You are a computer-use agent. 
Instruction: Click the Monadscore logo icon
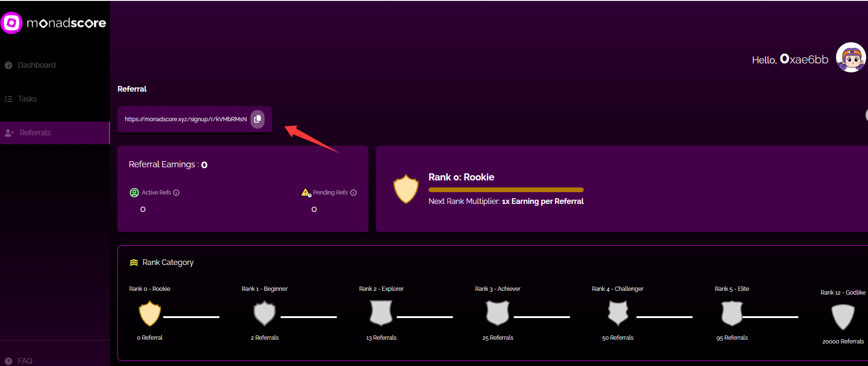[x=12, y=23]
